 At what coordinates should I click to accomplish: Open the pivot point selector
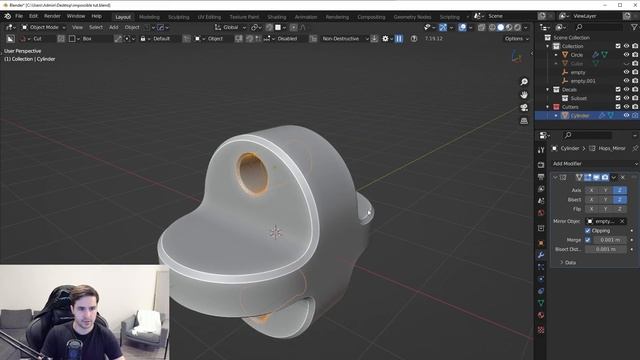(256, 27)
